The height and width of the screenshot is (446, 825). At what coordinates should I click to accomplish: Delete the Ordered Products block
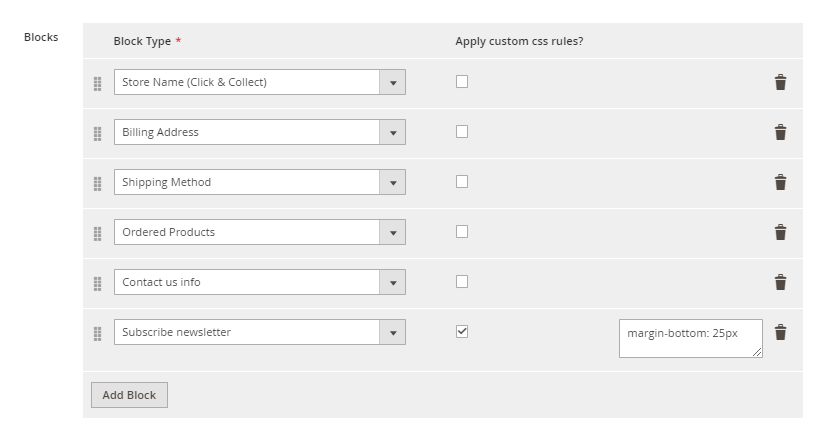click(780, 232)
